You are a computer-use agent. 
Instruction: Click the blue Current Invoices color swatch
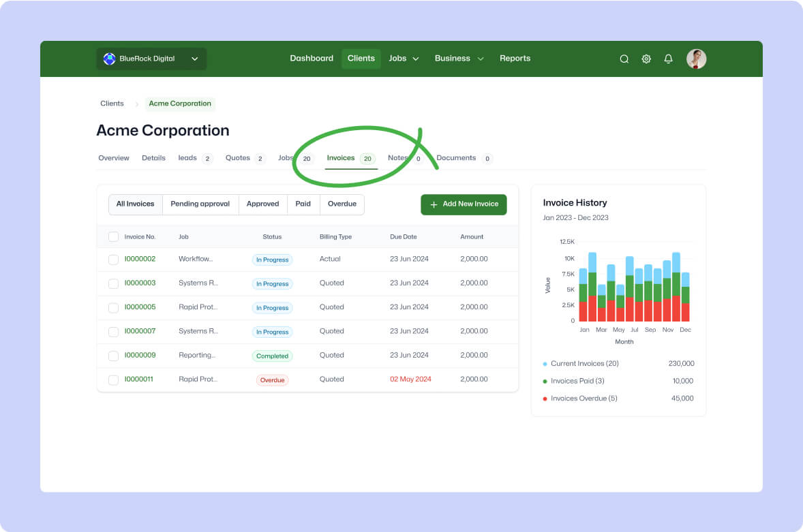tap(545, 364)
